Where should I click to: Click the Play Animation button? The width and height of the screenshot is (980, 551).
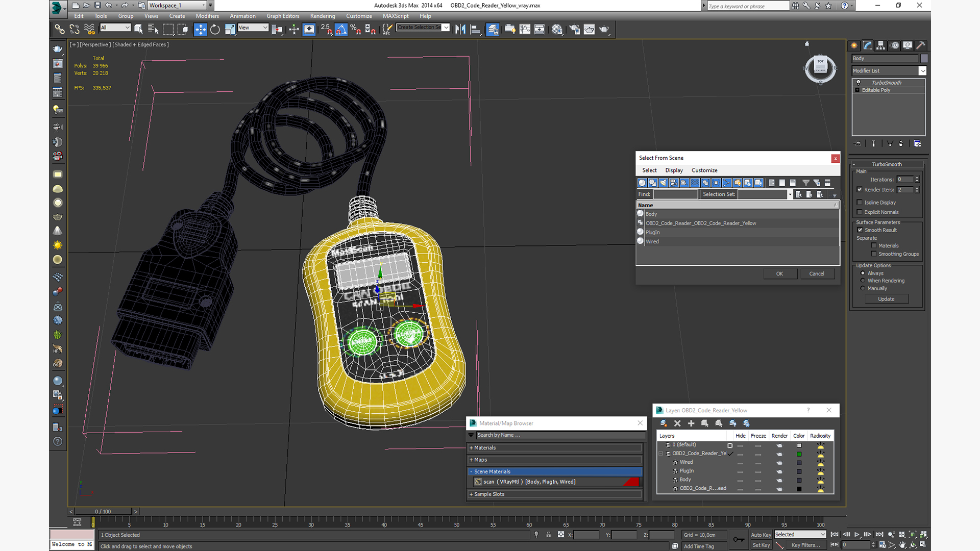point(857,535)
